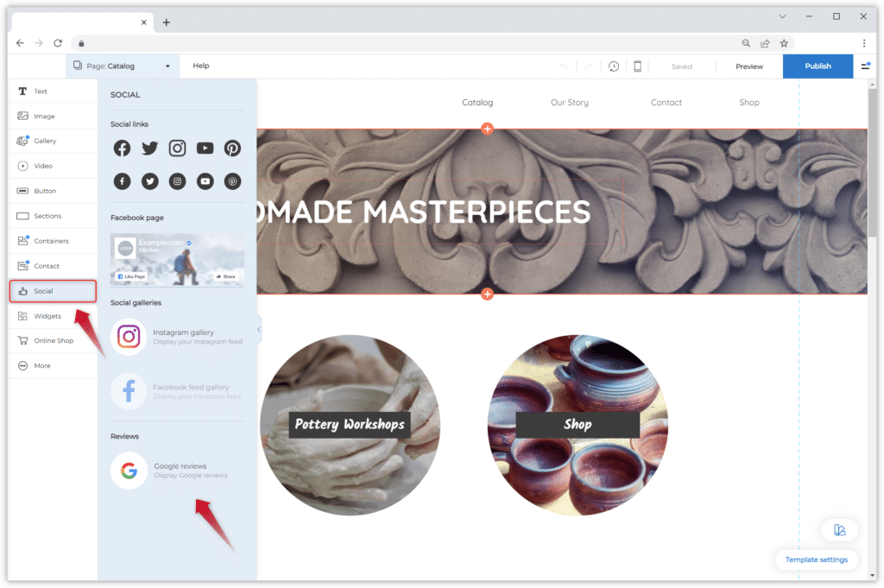The image size is (884, 588).
Task: Select the large Twitter social link icon
Action: pos(150,149)
